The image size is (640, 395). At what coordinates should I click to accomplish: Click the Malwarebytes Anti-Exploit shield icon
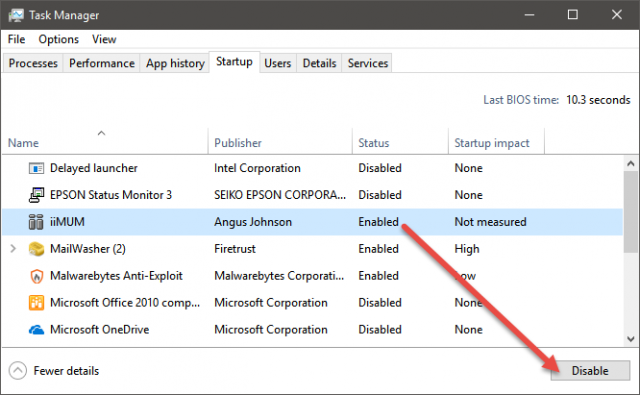[37, 276]
